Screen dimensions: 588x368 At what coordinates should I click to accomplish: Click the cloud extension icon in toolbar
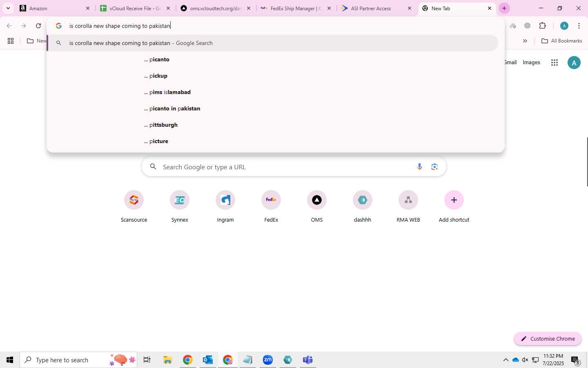coord(513,26)
